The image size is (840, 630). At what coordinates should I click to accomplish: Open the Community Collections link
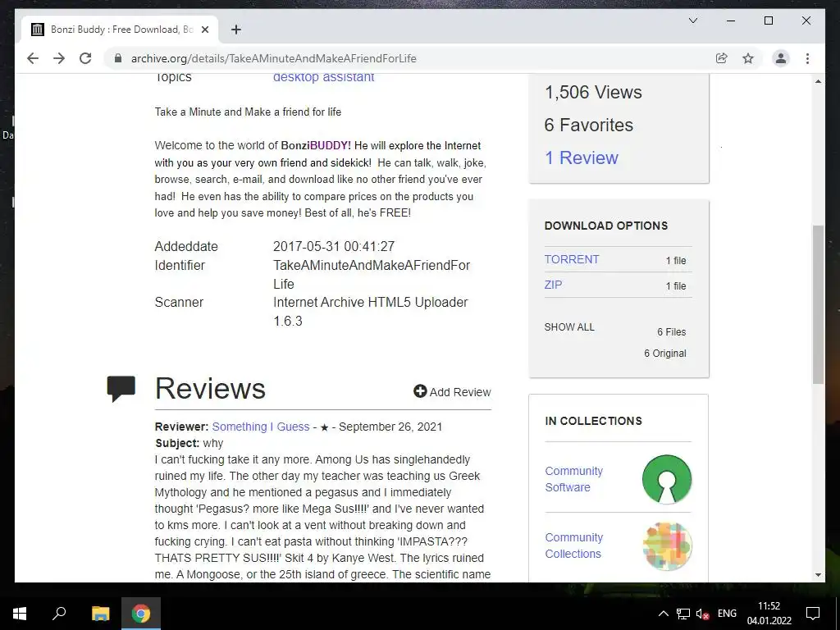coord(573,546)
